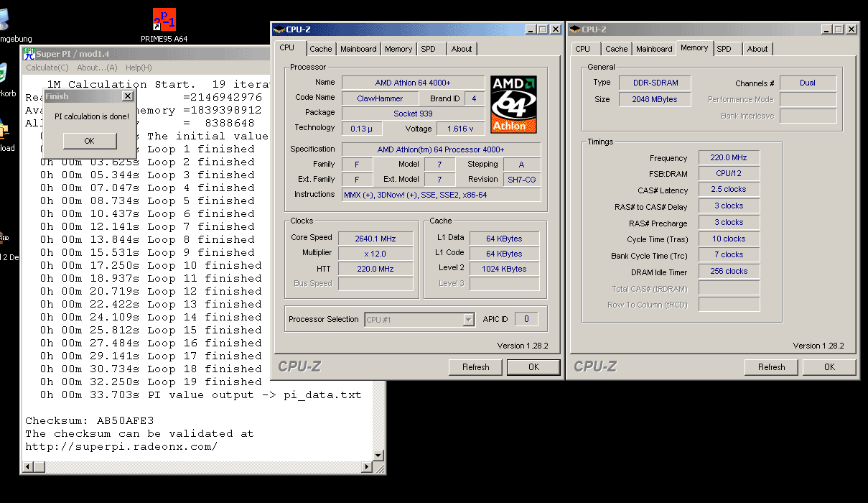Click the AMD Athlon 64 logo
This screenshot has width=868, height=503.
(x=513, y=104)
